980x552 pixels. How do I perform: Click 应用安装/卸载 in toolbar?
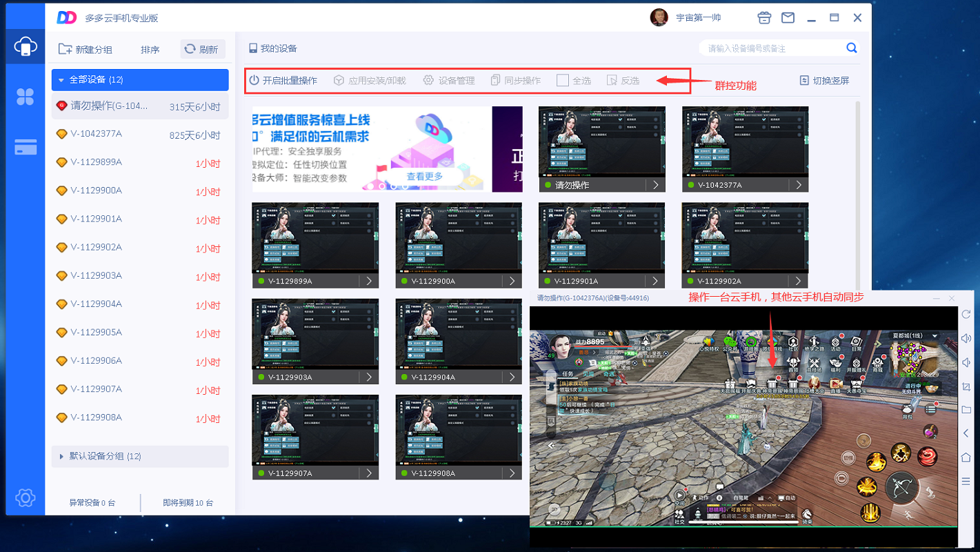(370, 81)
